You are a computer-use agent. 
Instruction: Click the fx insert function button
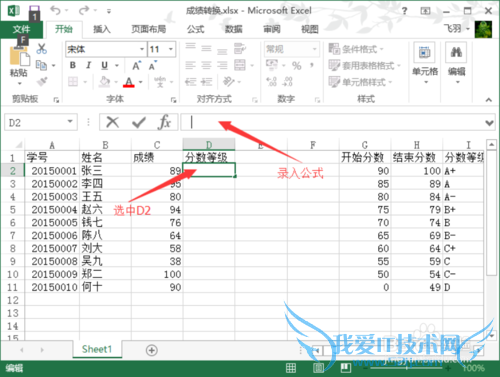point(164,122)
